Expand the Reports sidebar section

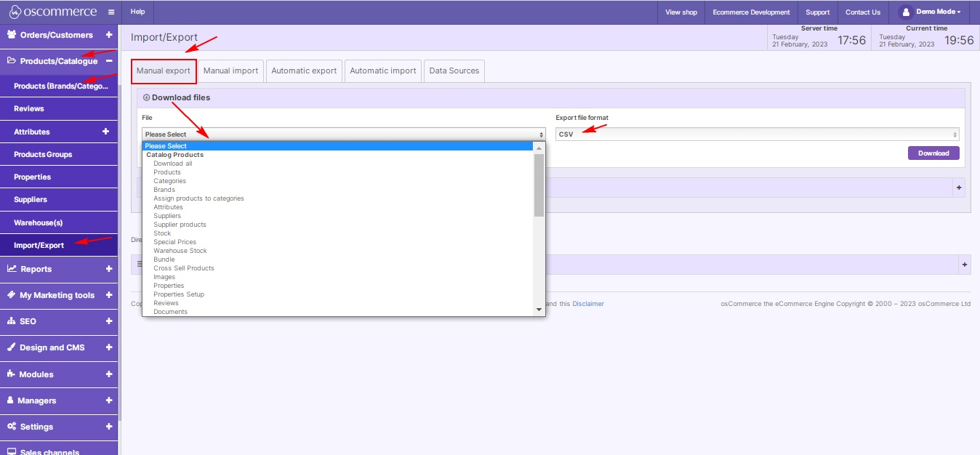click(x=108, y=269)
